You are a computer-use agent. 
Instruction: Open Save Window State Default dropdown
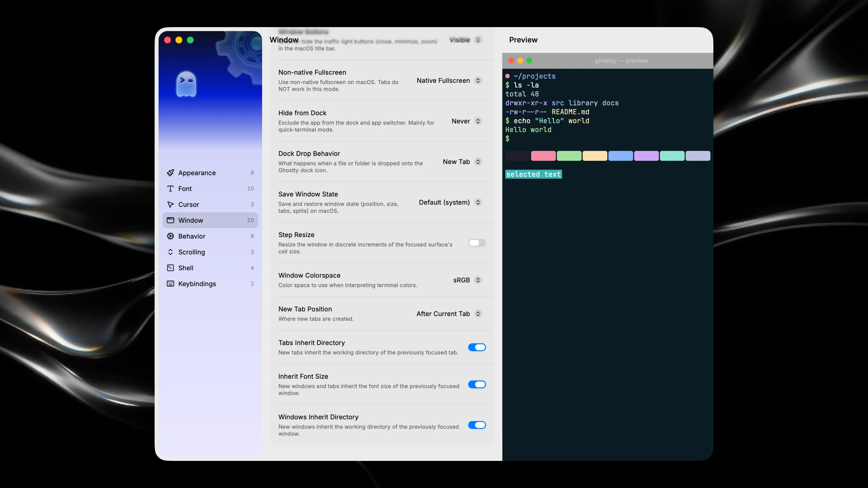[450, 203]
